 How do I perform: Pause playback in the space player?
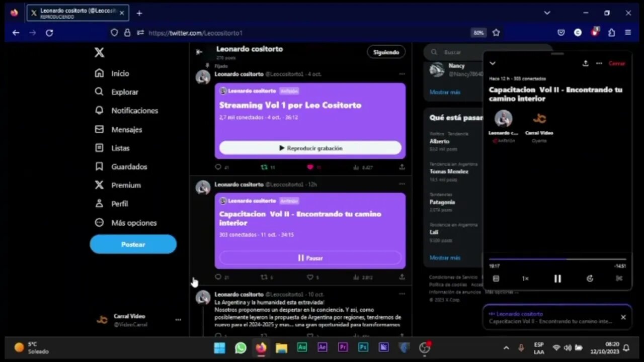(x=557, y=279)
